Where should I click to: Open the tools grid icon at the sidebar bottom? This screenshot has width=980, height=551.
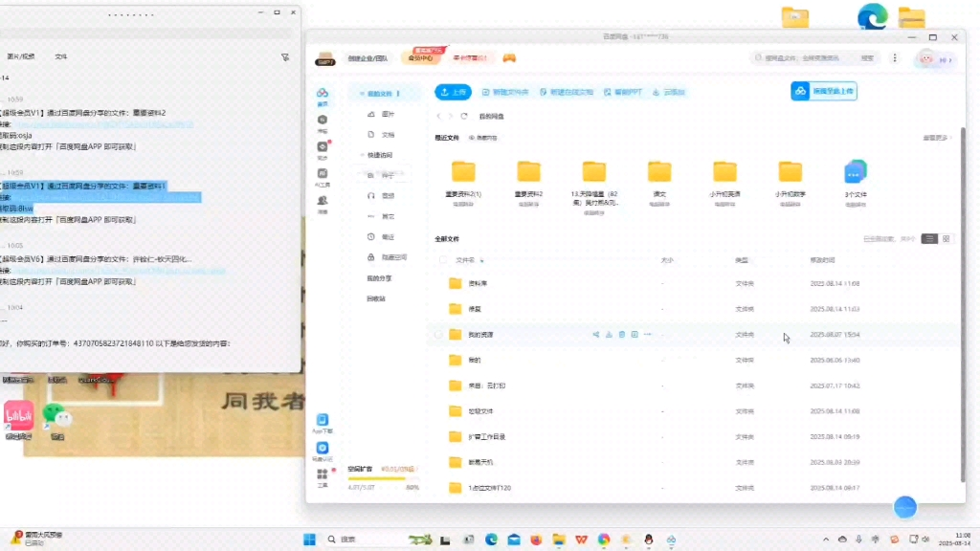[x=323, y=474]
